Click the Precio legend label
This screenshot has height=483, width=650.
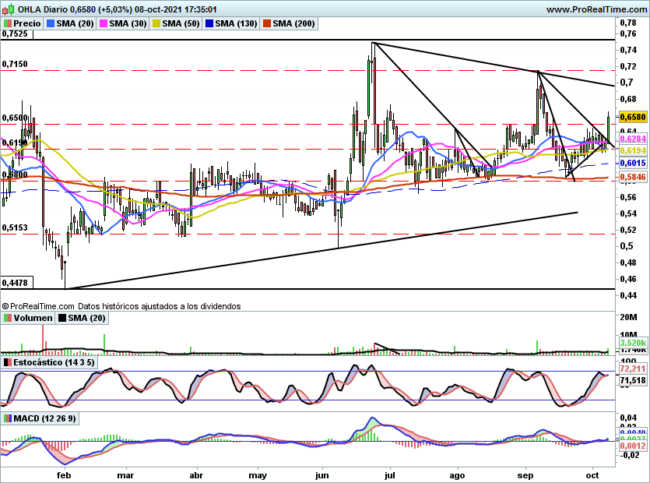[27, 24]
